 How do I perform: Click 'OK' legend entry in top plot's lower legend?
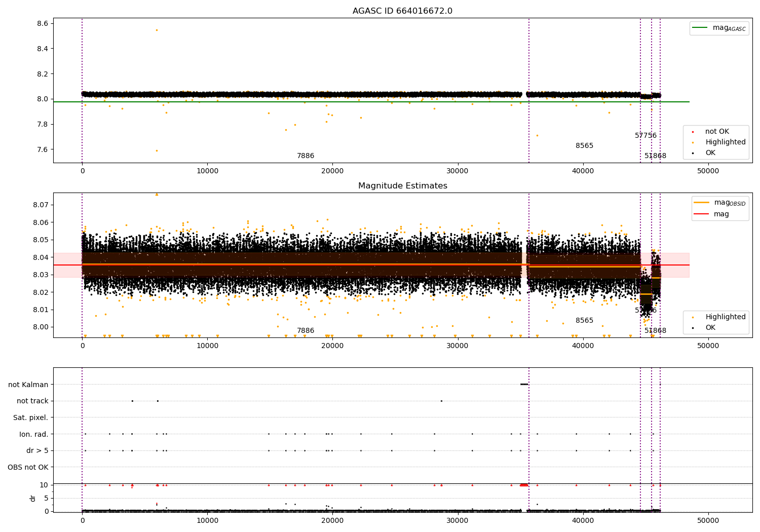click(704, 153)
